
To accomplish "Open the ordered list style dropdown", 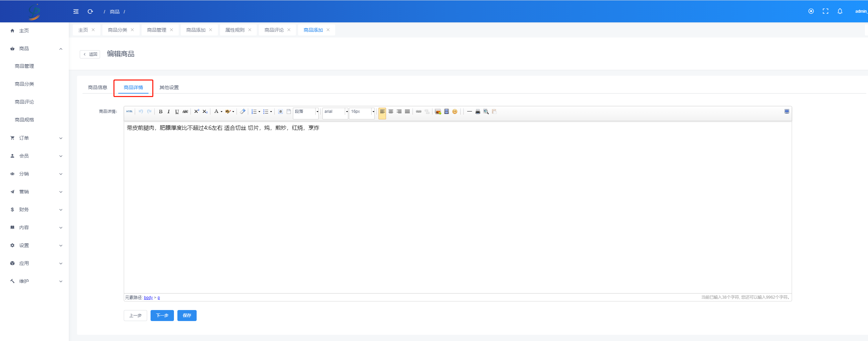I will (259, 111).
